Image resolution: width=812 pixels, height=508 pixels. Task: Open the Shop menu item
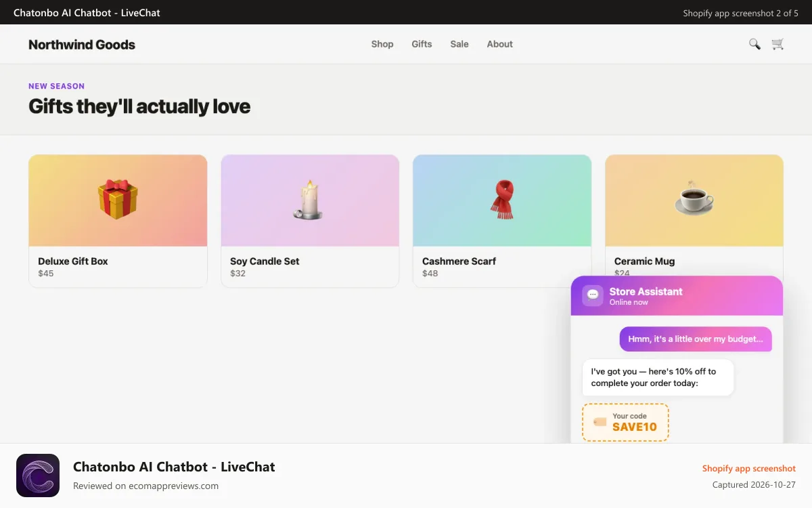(x=382, y=44)
